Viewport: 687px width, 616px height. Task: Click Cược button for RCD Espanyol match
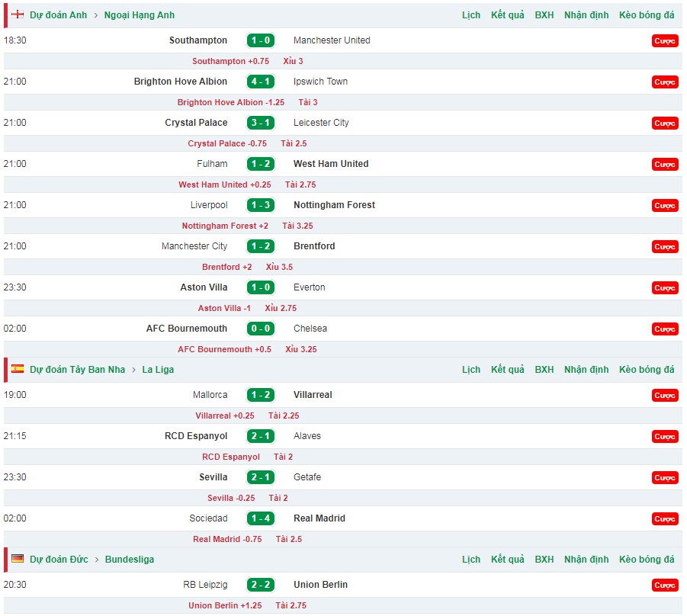[665, 436]
